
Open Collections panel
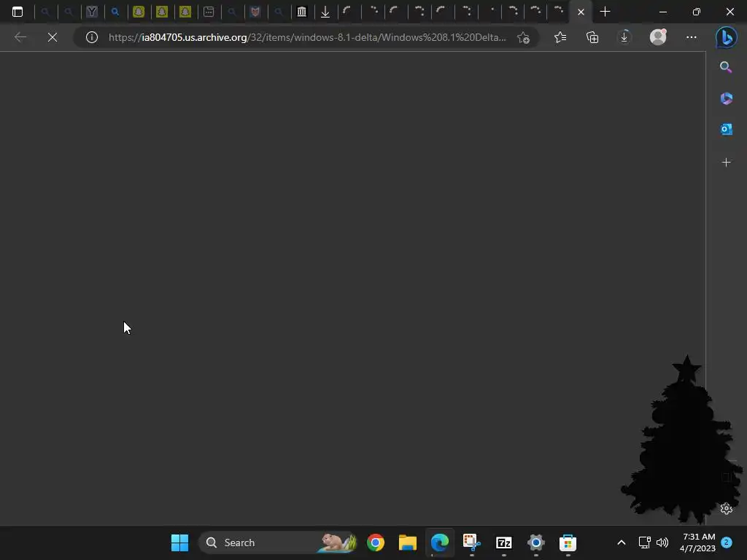tap(592, 37)
